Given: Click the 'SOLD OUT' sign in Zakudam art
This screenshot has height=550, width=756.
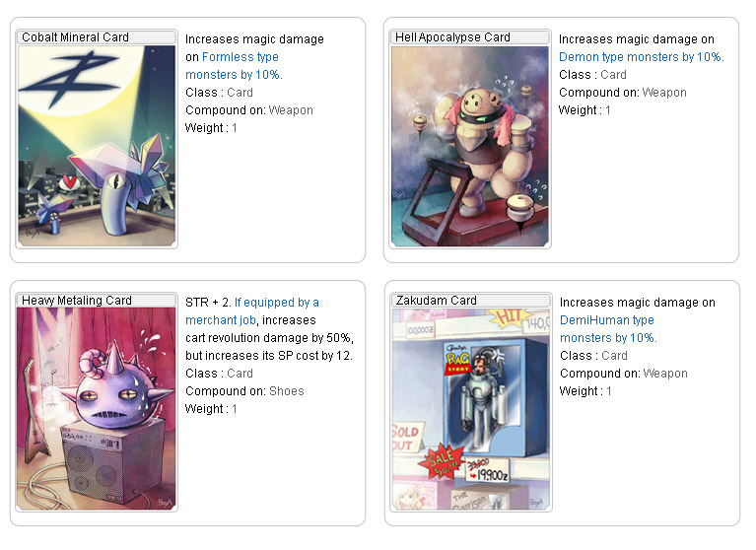Looking at the screenshot, I should (x=405, y=438).
